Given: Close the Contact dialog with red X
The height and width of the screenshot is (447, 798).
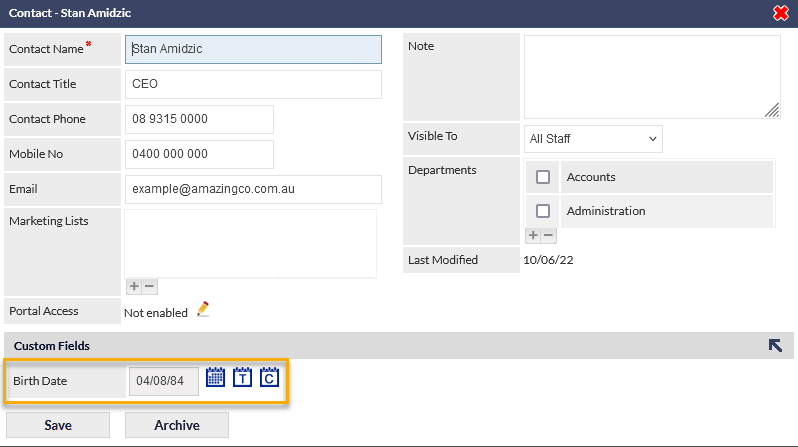Looking at the screenshot, I should (781, 13).
